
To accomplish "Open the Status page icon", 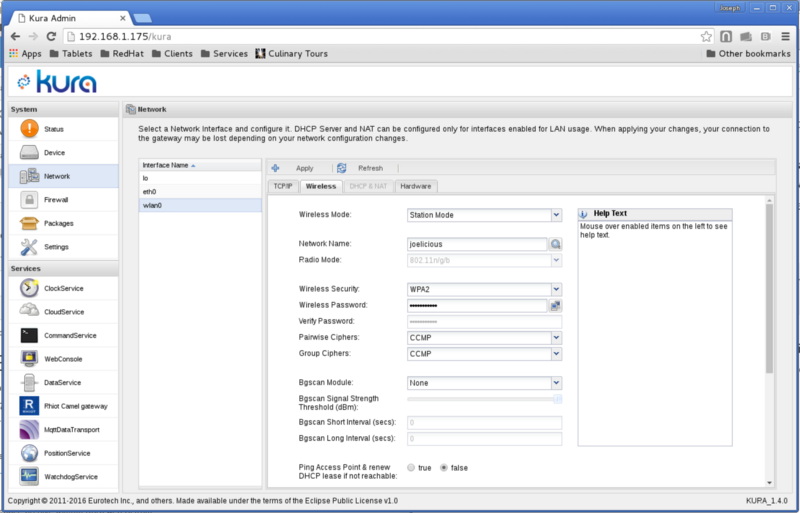I will [x=29, y=129].
